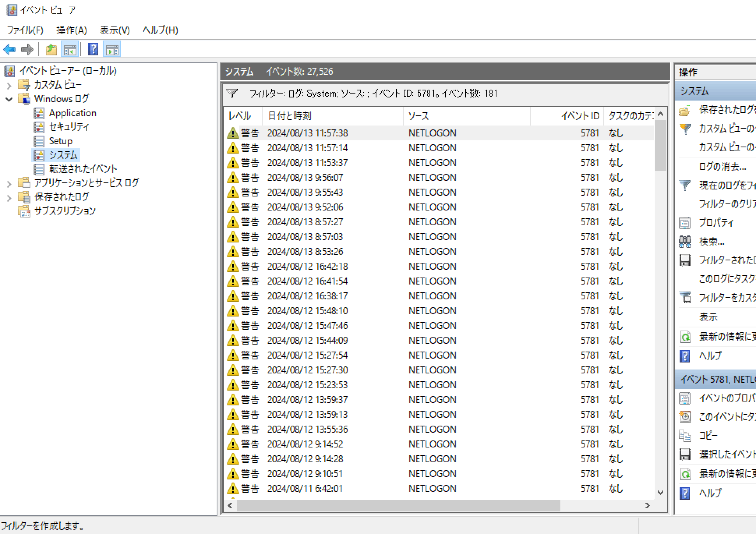
Task: Click the Event Properties (イベントのプロパティ) icon
Action: 685,398
